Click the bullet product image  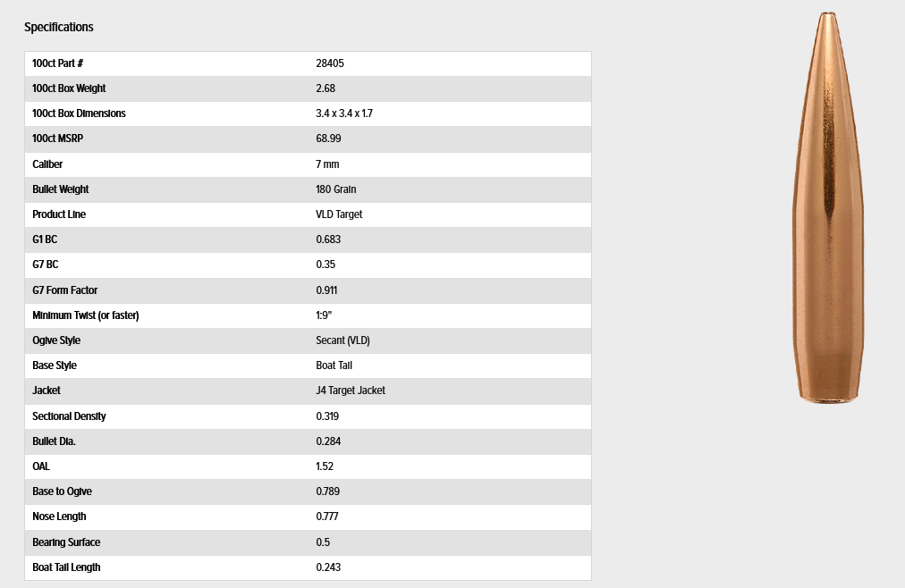(x=828, y=207)
